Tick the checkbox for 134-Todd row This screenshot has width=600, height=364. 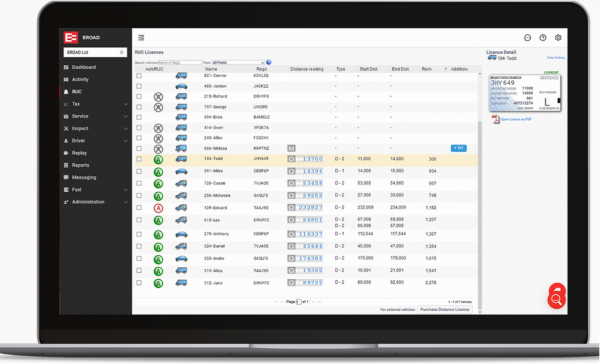[139, 159]
